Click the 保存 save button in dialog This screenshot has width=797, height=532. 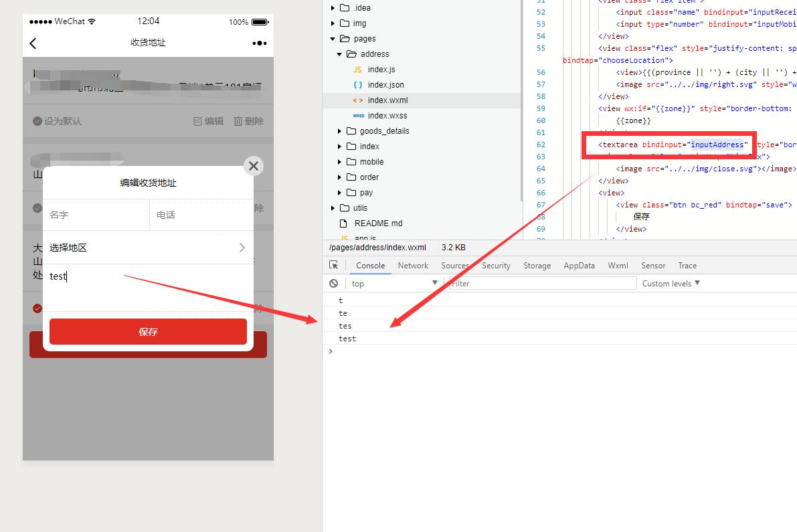148,332
